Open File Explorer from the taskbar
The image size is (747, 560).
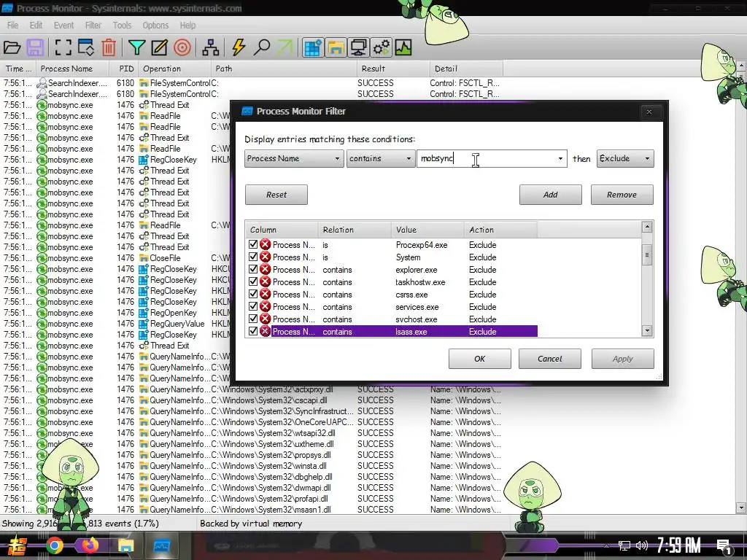pos(125,545)
